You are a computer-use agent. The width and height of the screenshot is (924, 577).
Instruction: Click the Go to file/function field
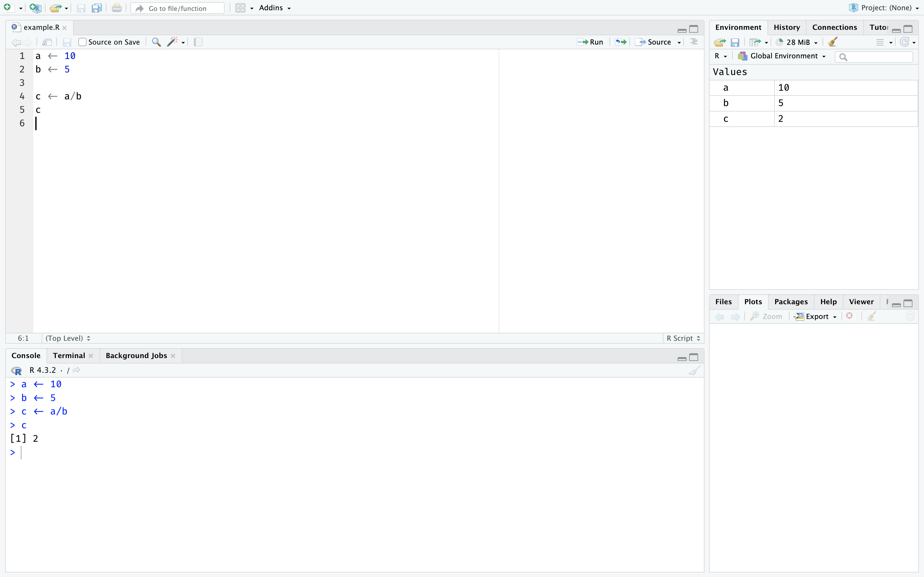(x=177, y=8)
